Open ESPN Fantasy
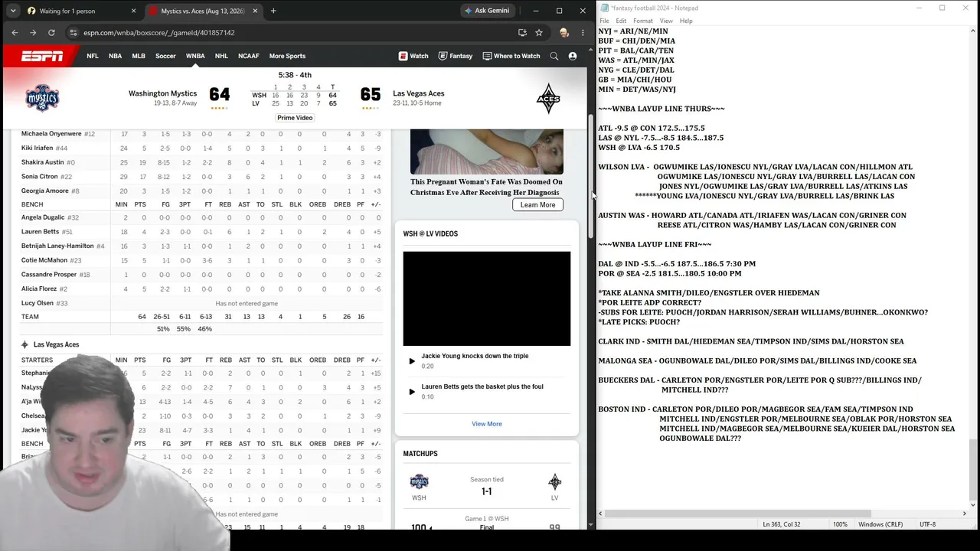The image size is (980, 551). [x=456, y=56]
